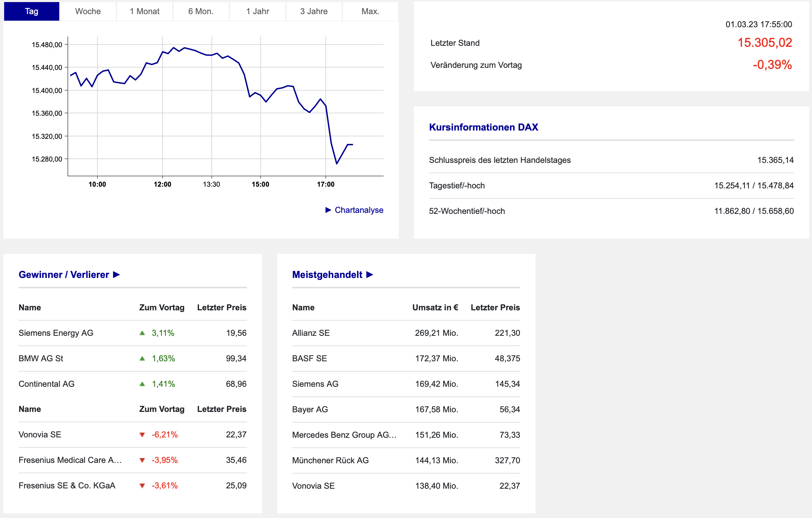
Task: Click green up arrow beside Siemens Energy AG
Action: click(142, 333)
